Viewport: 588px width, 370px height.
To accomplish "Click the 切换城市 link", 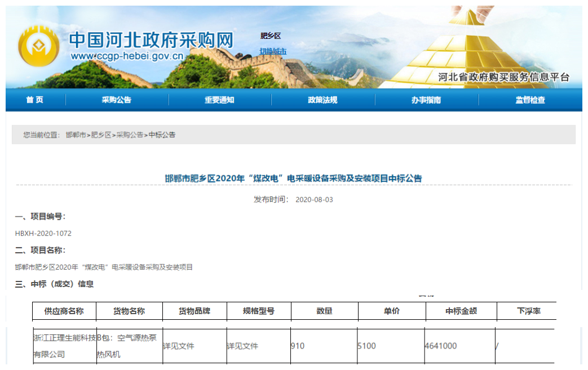I will (273, 51).
